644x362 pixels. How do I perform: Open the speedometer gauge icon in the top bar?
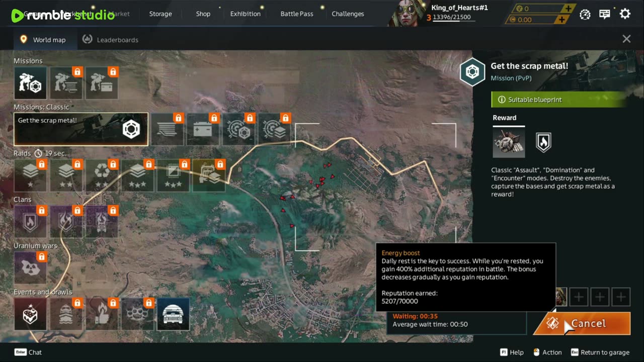point(585,14)
